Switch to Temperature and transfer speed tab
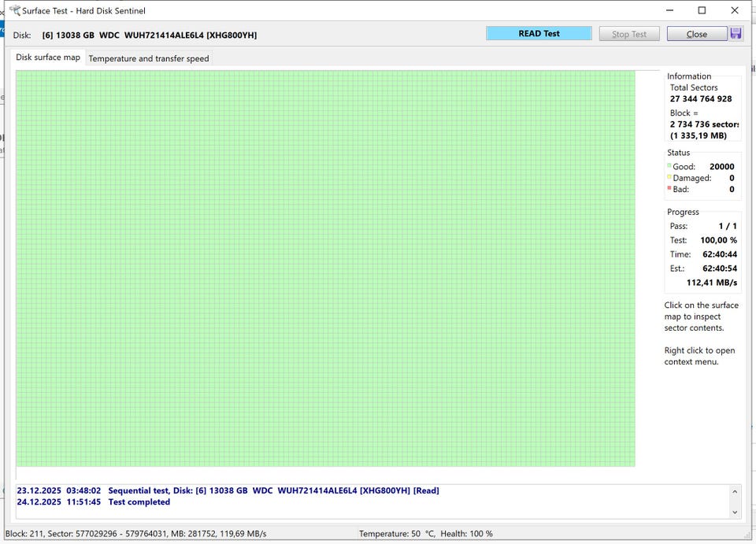The image size is (756, 544). pos(149,58)
